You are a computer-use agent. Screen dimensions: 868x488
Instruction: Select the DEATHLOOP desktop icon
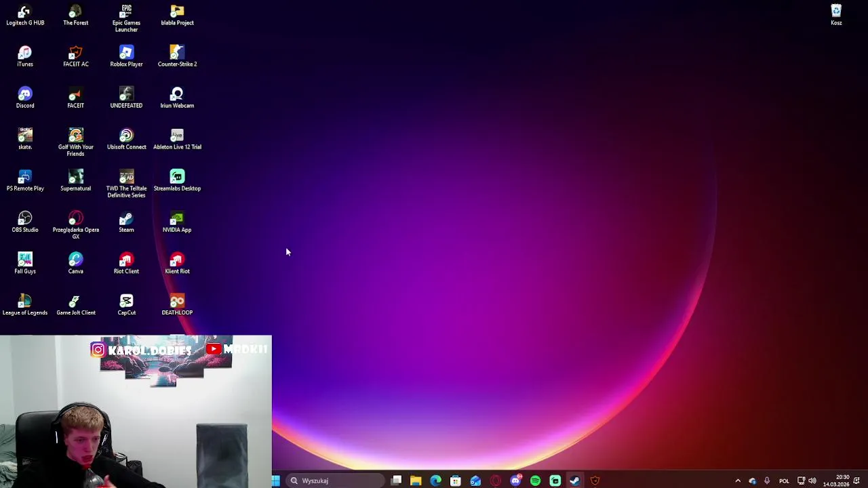tap(177, 305)
